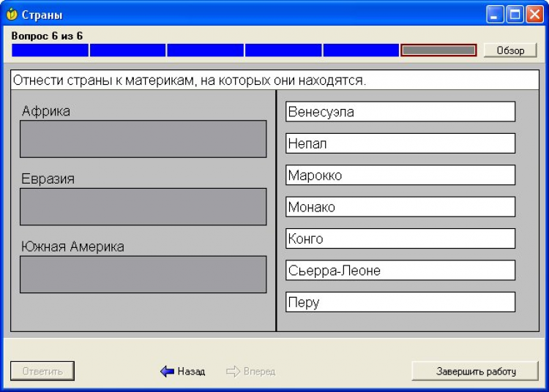
Task: Click the Африка heading label
Action: pos(46,111)
